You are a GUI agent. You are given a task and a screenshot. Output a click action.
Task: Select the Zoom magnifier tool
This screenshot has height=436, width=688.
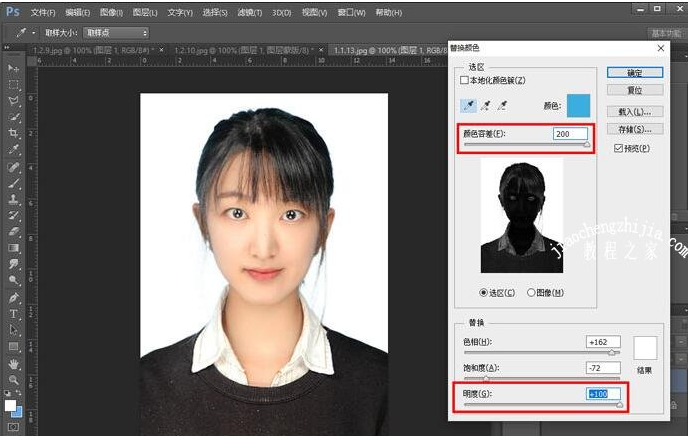(x=13, y=379)
